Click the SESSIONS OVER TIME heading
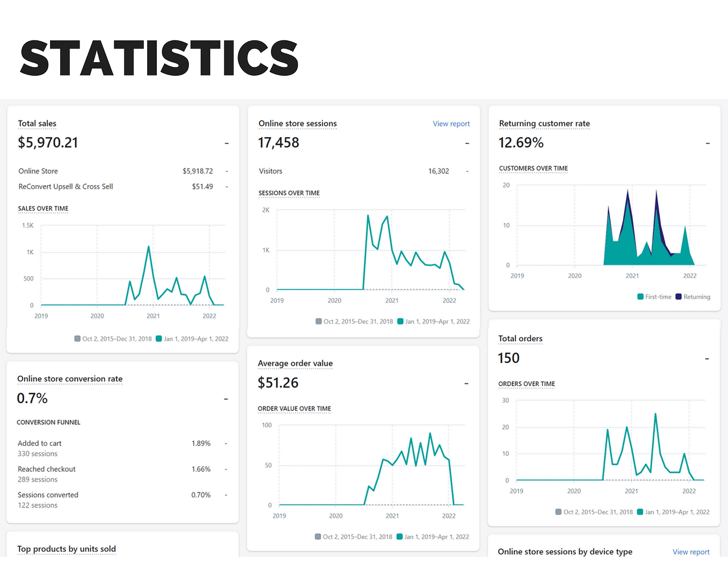 pos(289,193)
